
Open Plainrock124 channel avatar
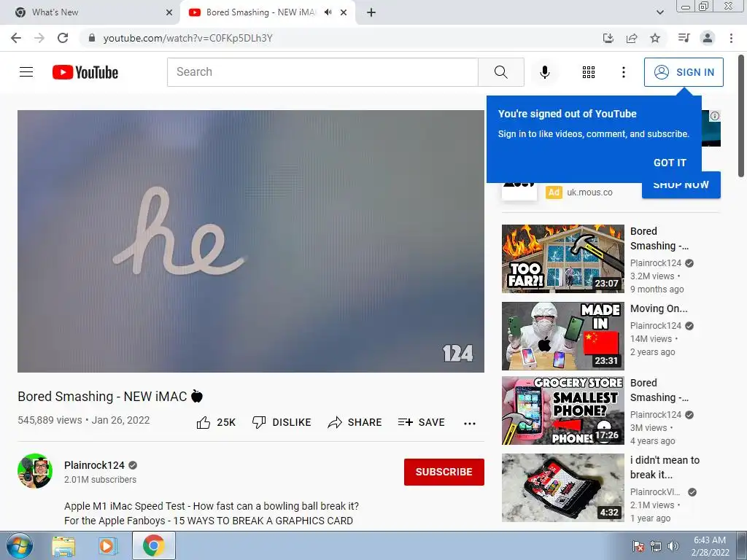[35, 470]
